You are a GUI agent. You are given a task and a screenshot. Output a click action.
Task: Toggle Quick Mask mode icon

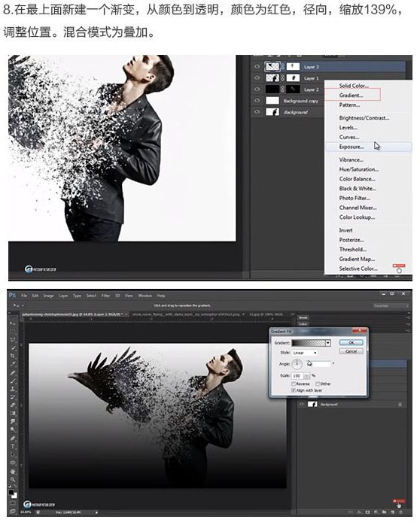[12, 503]
